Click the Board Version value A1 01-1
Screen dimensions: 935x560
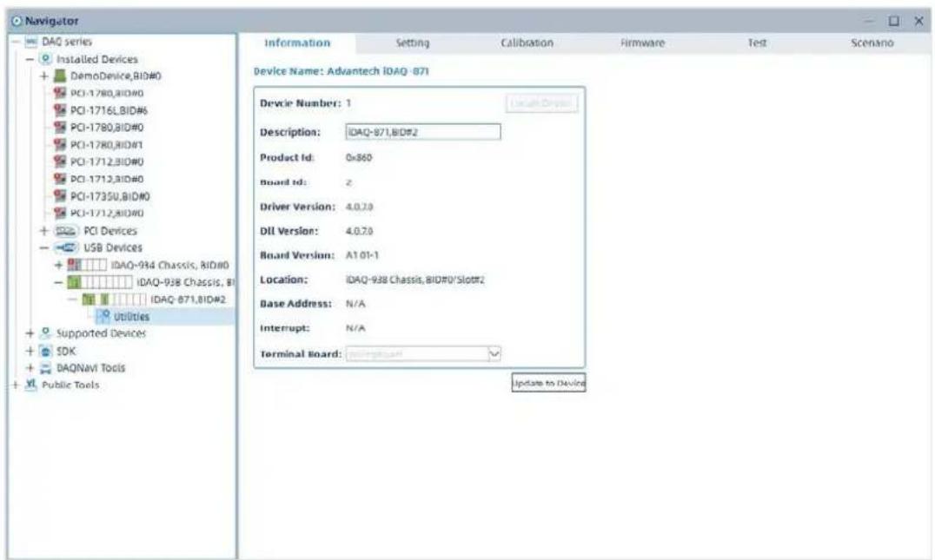362,255
